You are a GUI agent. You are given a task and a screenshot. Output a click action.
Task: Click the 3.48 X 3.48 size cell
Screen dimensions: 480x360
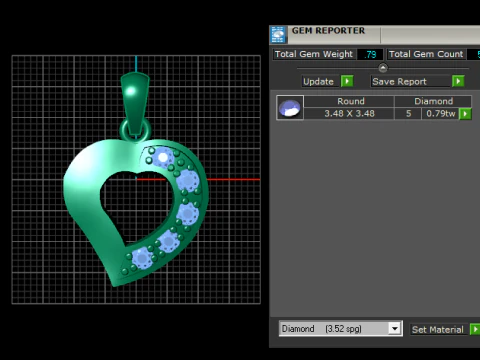tap(350, 114)
